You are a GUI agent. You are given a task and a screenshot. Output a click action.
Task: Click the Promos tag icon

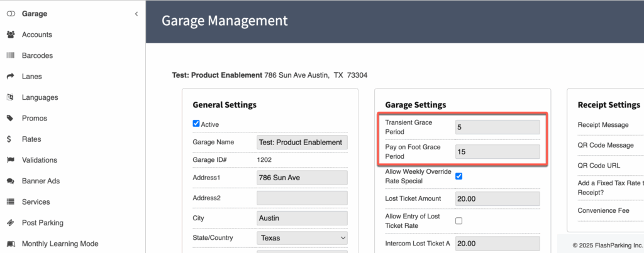click(10, 118)
